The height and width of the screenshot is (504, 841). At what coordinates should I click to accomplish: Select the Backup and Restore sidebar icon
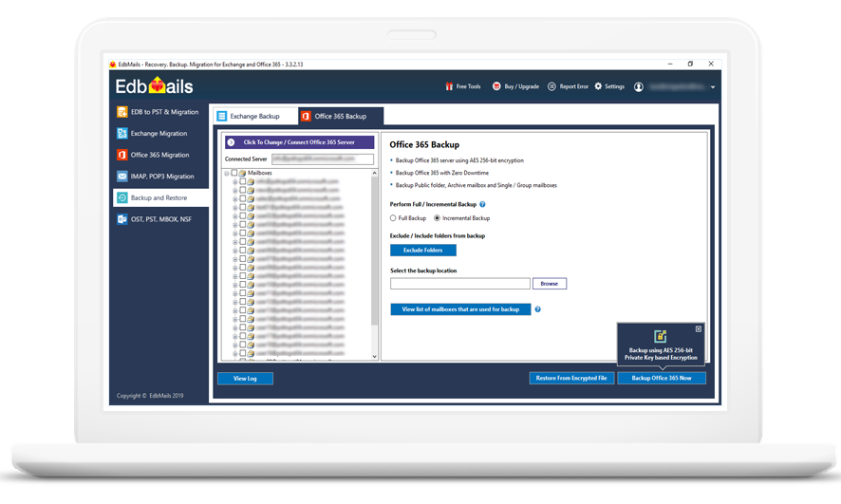coord(121,197)
